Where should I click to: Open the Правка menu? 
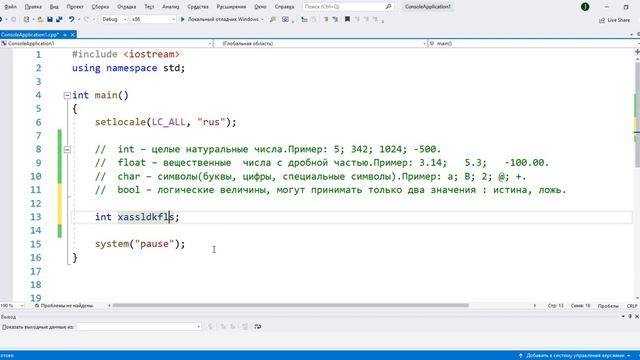click(33, 7)
